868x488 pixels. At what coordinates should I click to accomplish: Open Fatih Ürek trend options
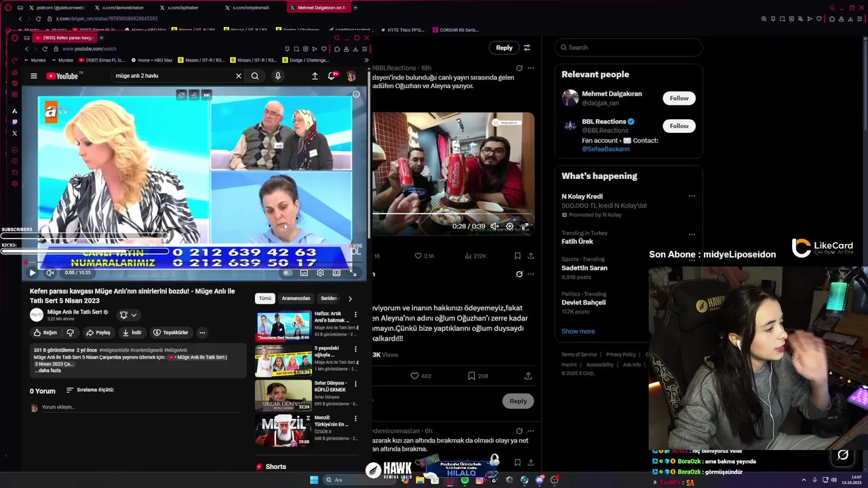(x=692, y=235)
